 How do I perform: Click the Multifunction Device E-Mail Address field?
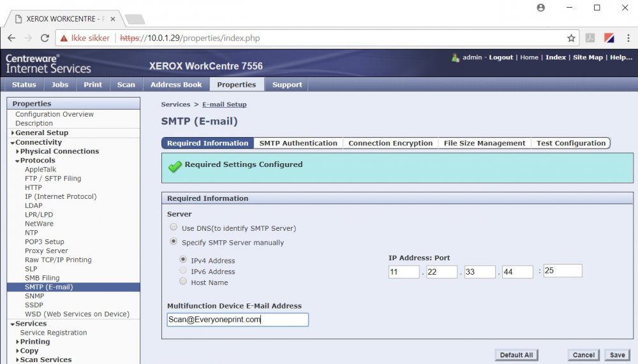coord(237,320)
